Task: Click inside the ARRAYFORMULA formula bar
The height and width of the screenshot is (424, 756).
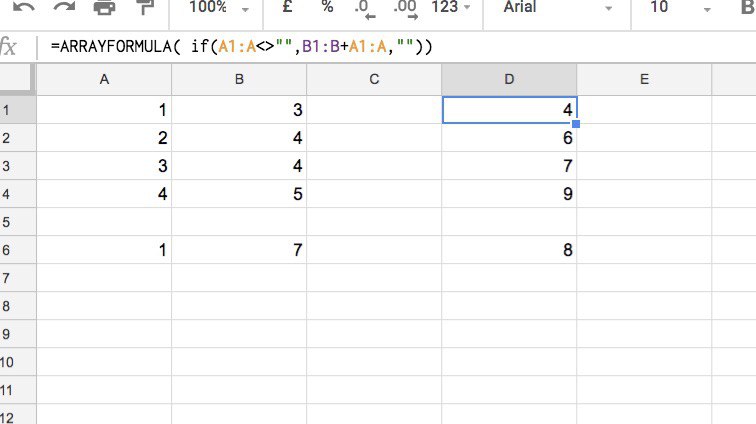Action: tap(400, 47)
